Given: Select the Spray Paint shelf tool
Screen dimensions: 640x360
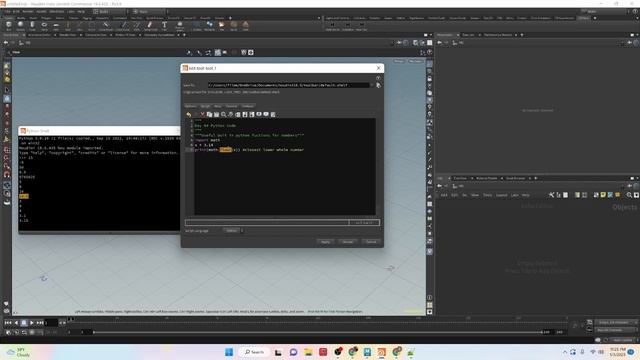Looking at the screenshot, I should [150, 26].
